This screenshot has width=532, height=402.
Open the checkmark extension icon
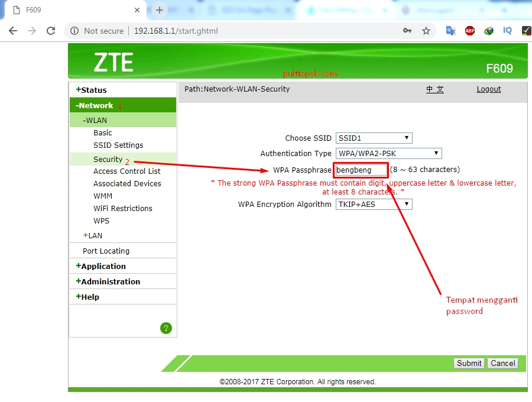tap(526, 31)
